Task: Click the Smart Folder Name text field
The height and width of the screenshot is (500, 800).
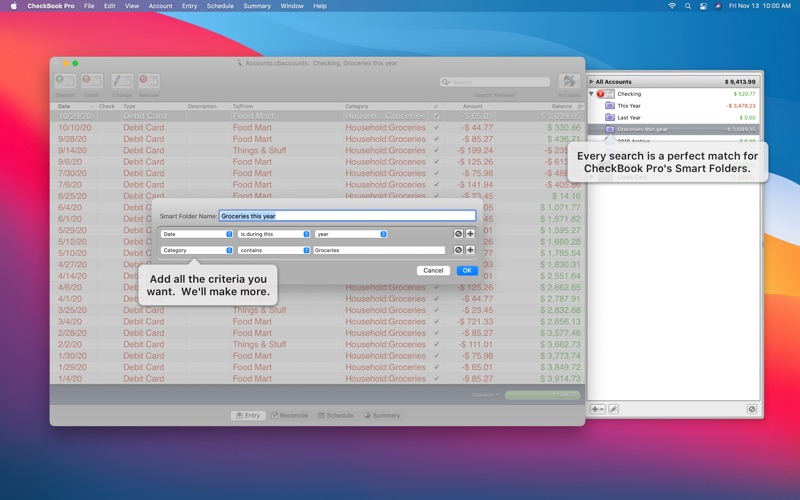Action: pos(347,216)
